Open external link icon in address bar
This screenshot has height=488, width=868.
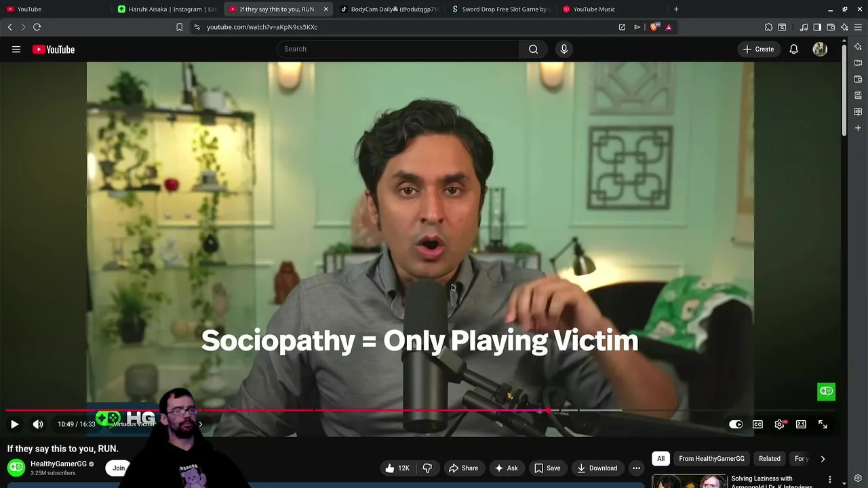click(x=622, y=27)
